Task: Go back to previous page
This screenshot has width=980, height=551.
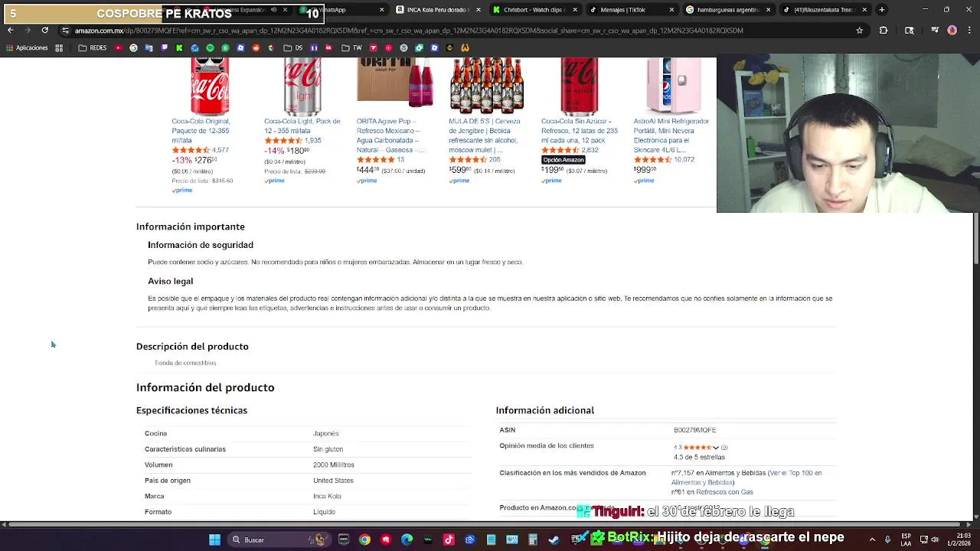Action: coord(10,30)
